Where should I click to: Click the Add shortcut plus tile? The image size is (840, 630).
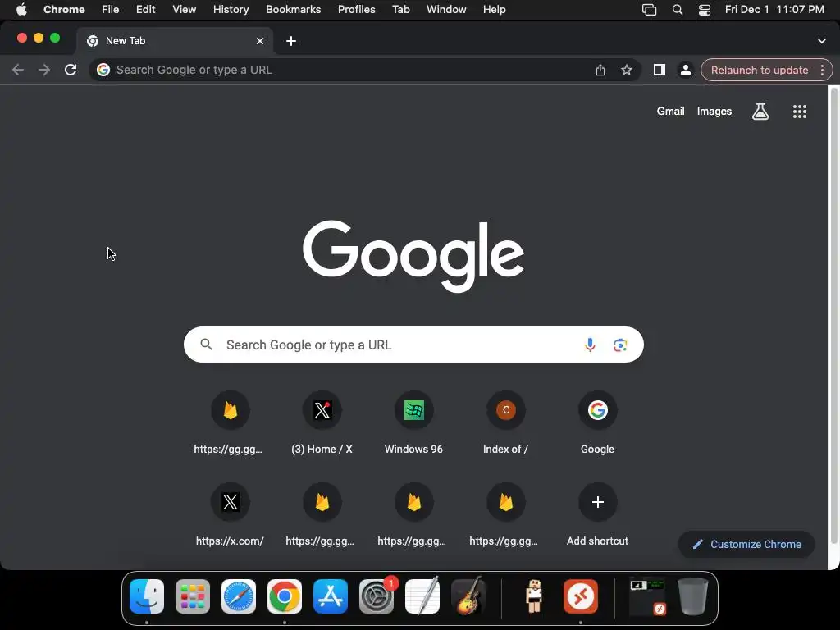coord(597,515)
